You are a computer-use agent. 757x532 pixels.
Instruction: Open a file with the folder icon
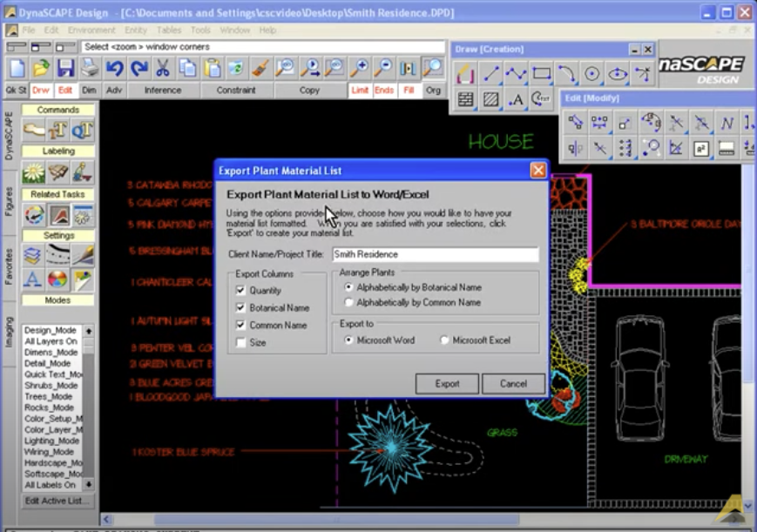[42, 68]
